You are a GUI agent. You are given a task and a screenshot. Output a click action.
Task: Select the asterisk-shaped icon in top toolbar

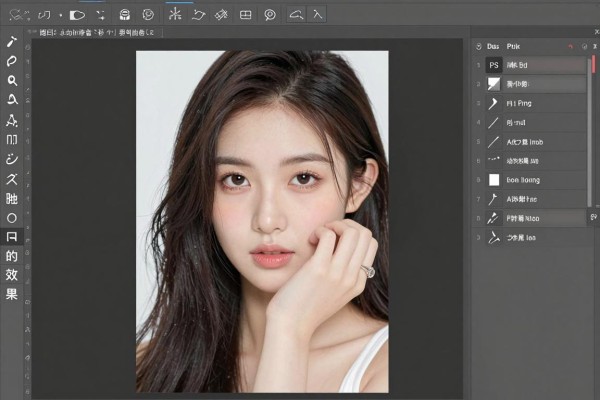click(x=175, y=15)
